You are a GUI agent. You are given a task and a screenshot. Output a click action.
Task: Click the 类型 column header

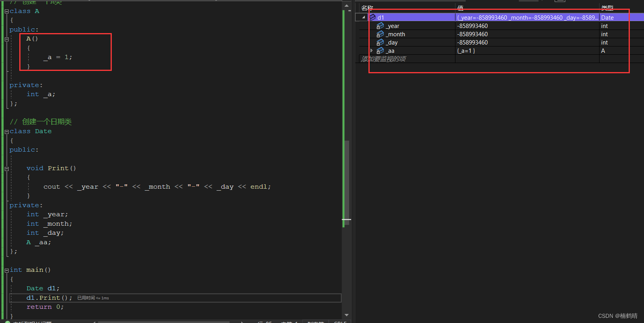tap(607, 8)
